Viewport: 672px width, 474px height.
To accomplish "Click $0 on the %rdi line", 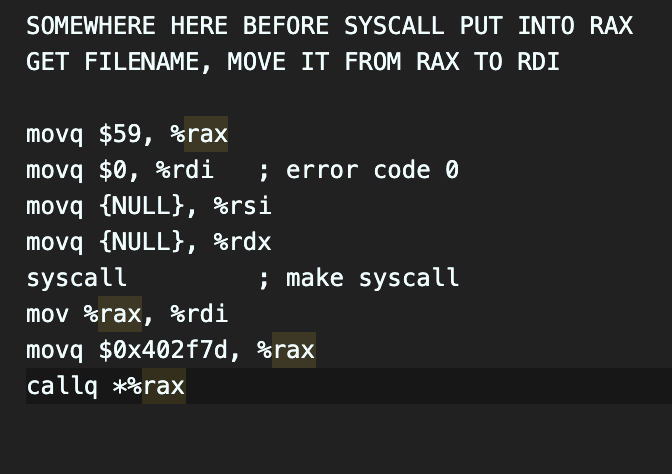I will (113, 170).
